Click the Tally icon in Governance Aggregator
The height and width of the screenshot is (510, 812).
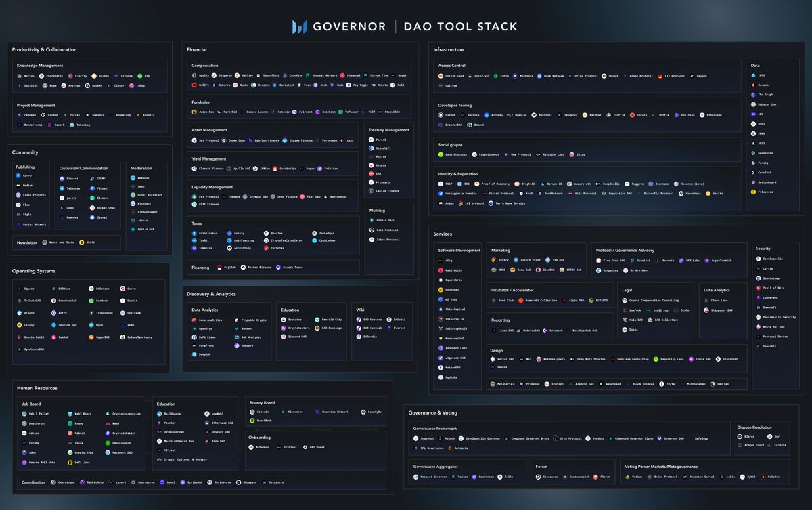[500, 477]
